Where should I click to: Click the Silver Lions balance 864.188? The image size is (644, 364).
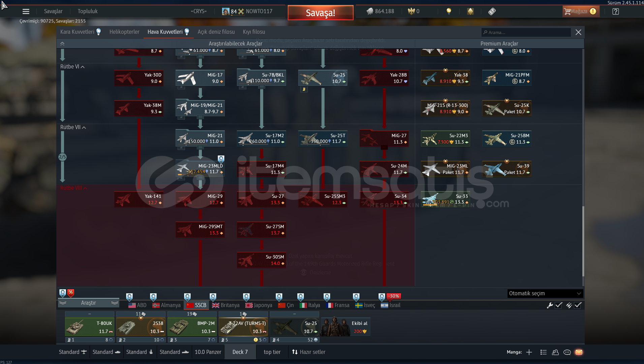point(380,11)
